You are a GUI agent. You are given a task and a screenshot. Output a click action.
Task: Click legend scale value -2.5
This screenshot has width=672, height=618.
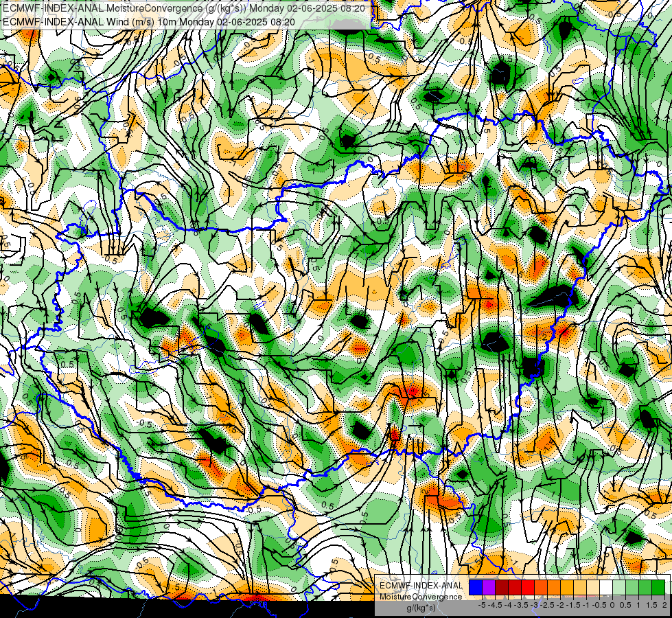547,605
